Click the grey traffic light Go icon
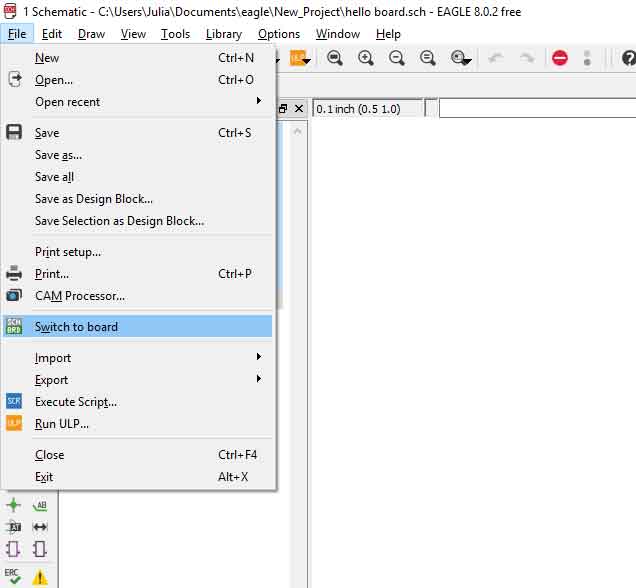Image resolution: width=636 pixels, height=588 pixels. [x=587, y=58]
